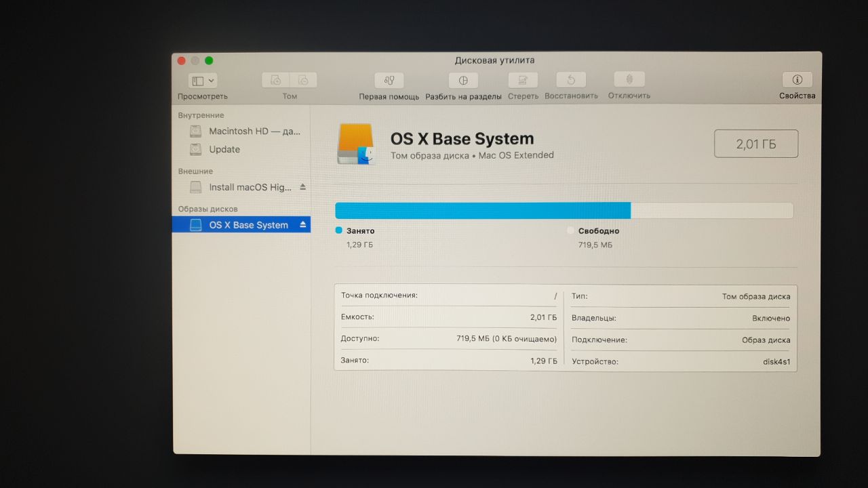Image resolution: width=868 pixels, height=488 pixels.
Task: Click Разбить на разделы partition icon
Action: (x=463, y=80)
